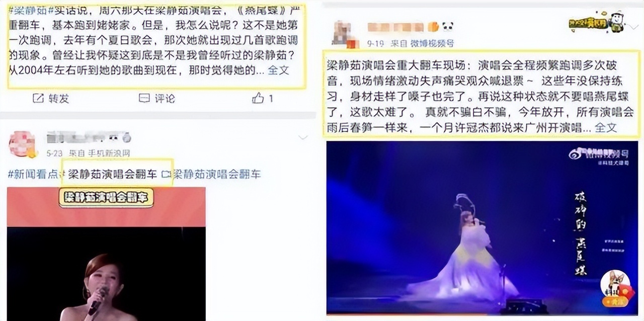Image resolution: width=644 pixels, height=321 pixels.
Task: Open source link 微博视频号
Action: tap(432, 43)
